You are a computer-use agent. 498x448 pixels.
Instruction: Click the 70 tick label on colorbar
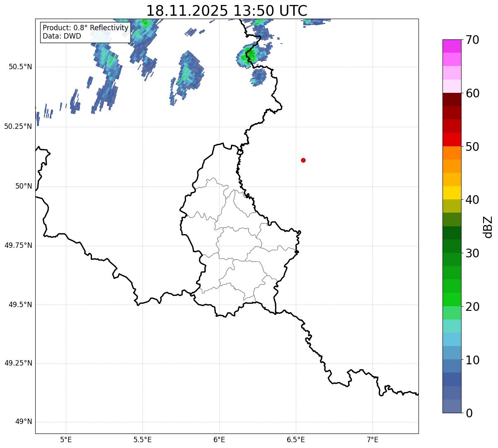pyautogui.click(x=472, y=40)
